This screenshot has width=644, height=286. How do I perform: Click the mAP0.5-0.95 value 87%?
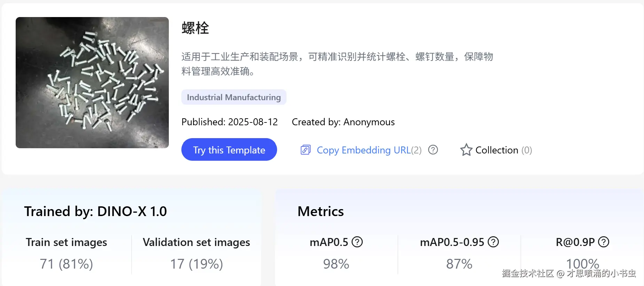point(459,264)
